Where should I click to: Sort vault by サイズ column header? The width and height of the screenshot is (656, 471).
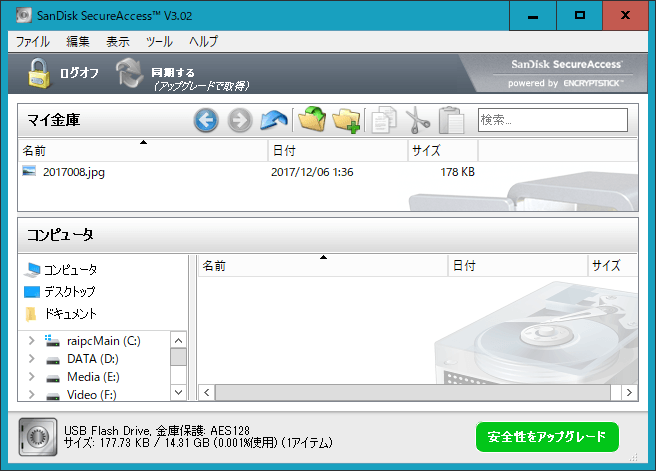[x=443, y=151]
